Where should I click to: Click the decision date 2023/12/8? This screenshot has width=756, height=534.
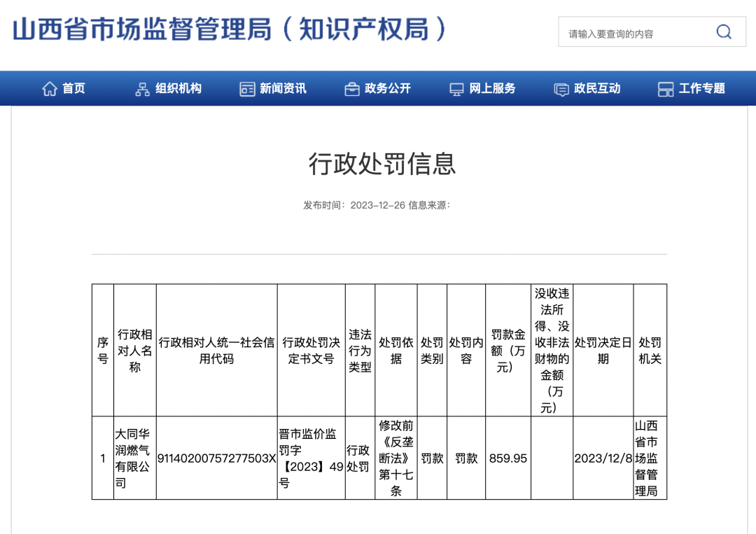603,458
